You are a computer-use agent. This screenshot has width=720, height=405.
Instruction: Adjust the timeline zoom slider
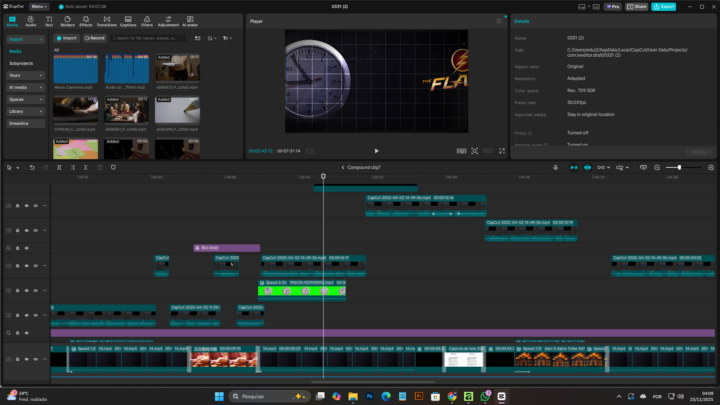(679, 167)
